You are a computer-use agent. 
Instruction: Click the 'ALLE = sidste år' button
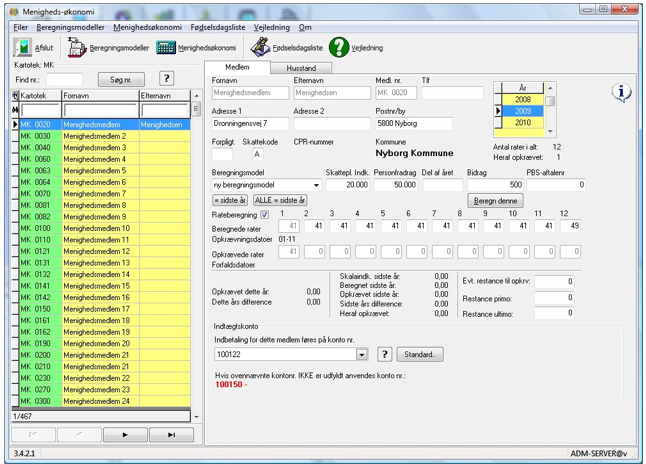pos(280,200)
